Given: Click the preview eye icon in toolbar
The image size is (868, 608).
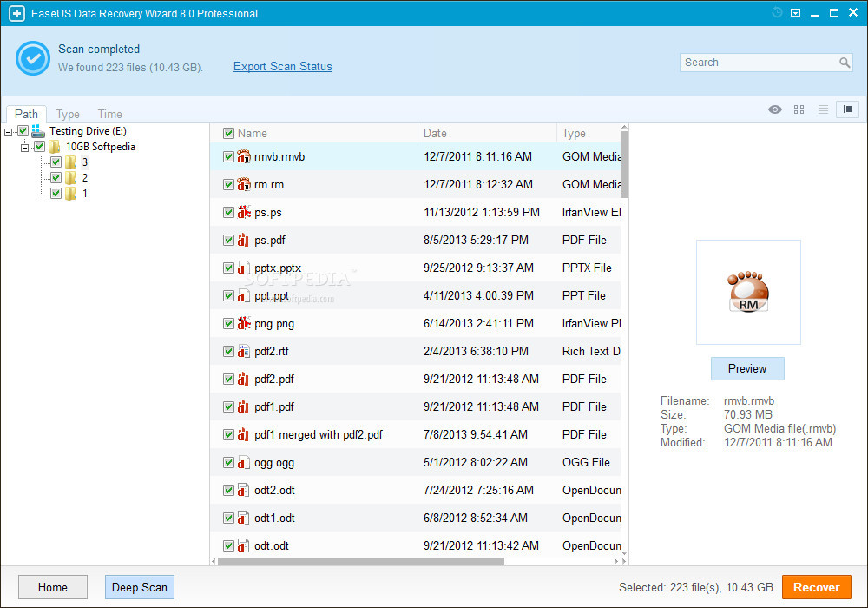Looking at the screenshot, I should click(775, 109).
